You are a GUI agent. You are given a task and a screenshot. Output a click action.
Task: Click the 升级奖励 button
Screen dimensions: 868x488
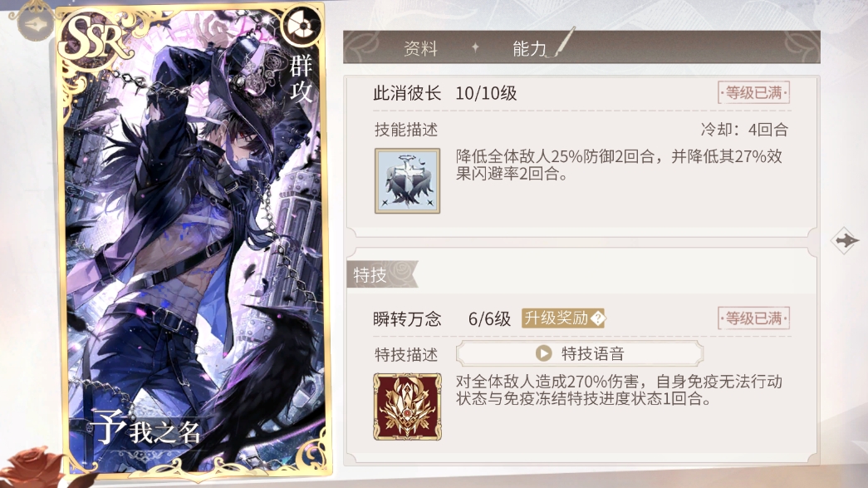click(x=563, y=318)
